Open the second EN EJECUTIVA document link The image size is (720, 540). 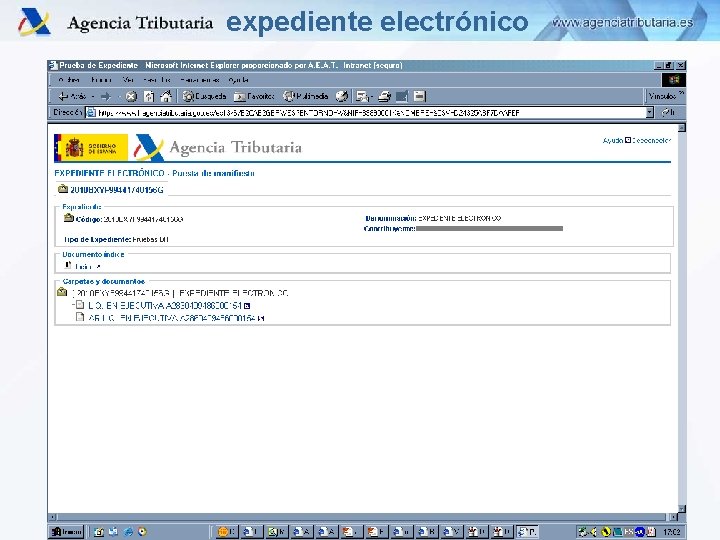click(173, 318)
